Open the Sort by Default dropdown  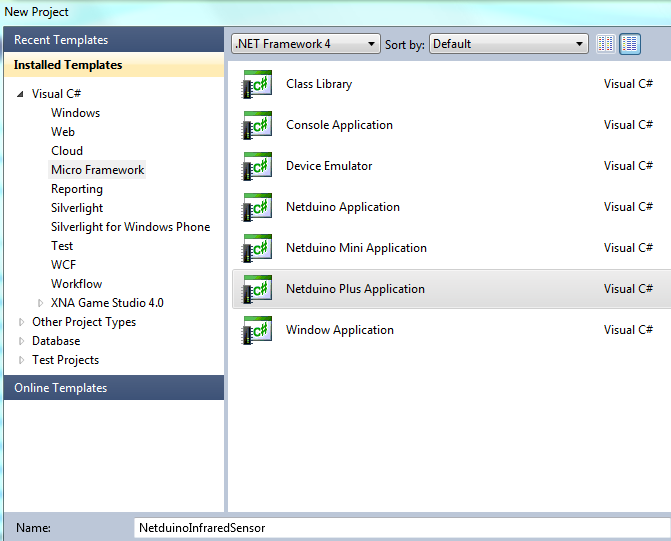[509, 44]
